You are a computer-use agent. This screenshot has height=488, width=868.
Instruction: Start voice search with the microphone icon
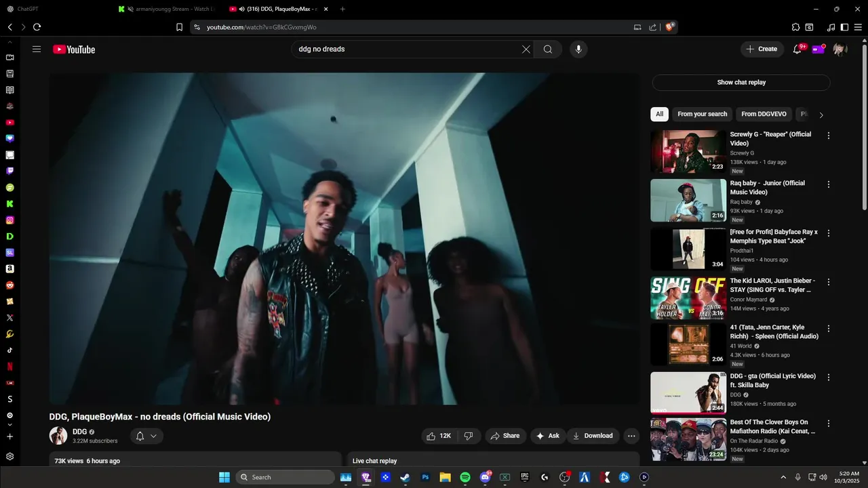coord(578,49)
